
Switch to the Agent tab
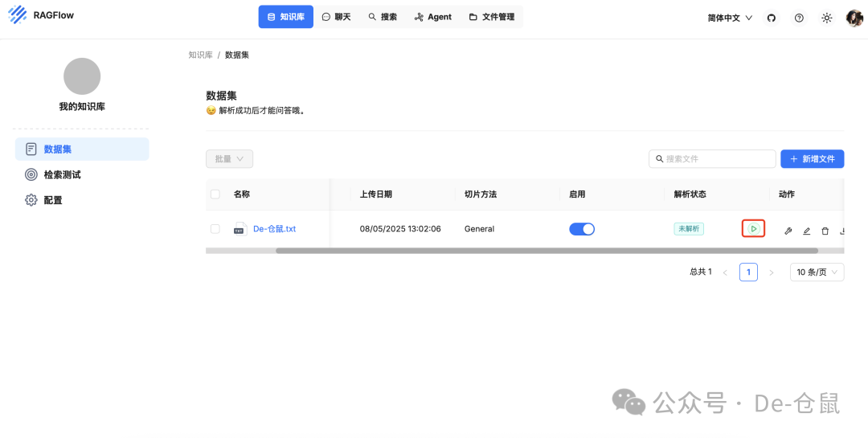[433, 17]
